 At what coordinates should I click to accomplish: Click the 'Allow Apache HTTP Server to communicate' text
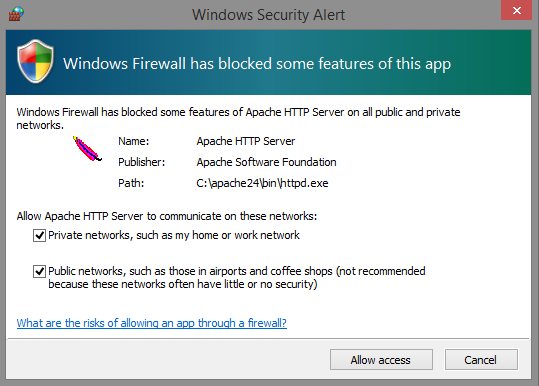167,216
